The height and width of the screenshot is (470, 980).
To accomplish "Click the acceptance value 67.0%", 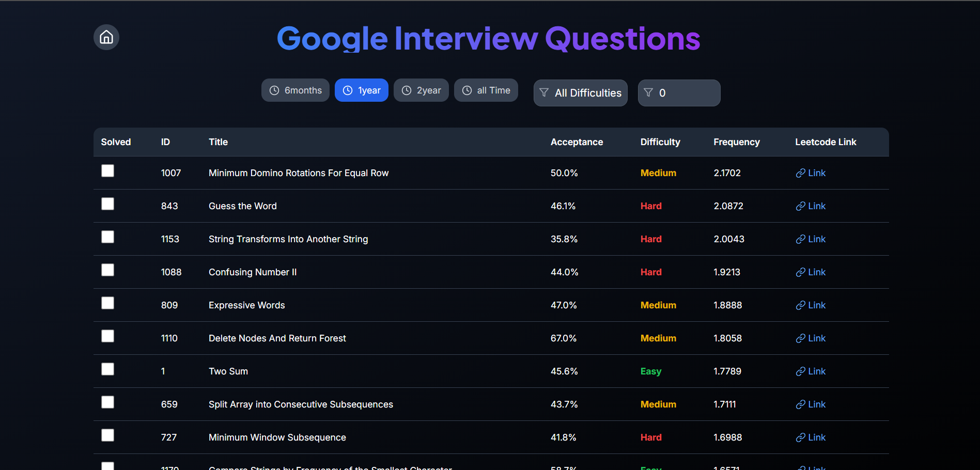I will [x=564, y=338].
